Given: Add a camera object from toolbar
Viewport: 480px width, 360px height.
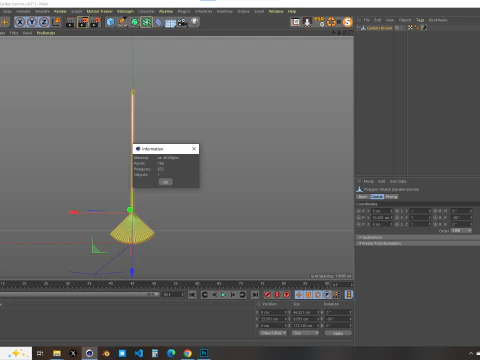Looking at the screenshot, I should click(x=182, y=22).
